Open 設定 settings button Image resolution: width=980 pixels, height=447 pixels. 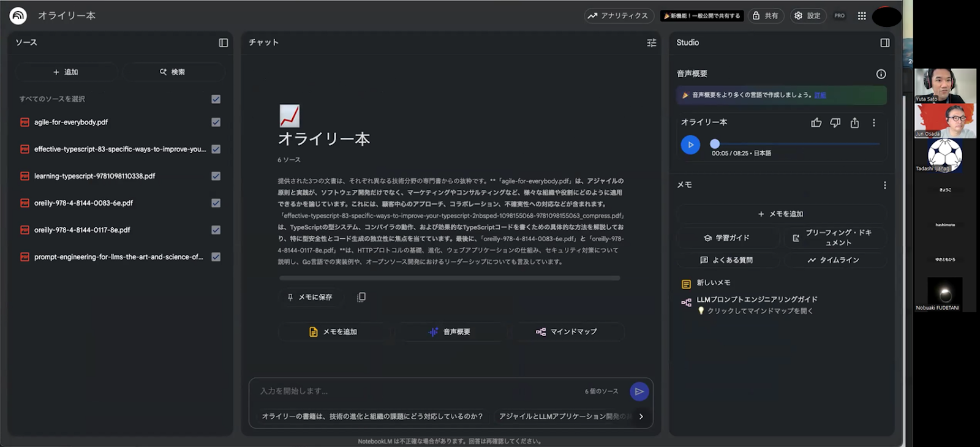(x=808, y=16)
